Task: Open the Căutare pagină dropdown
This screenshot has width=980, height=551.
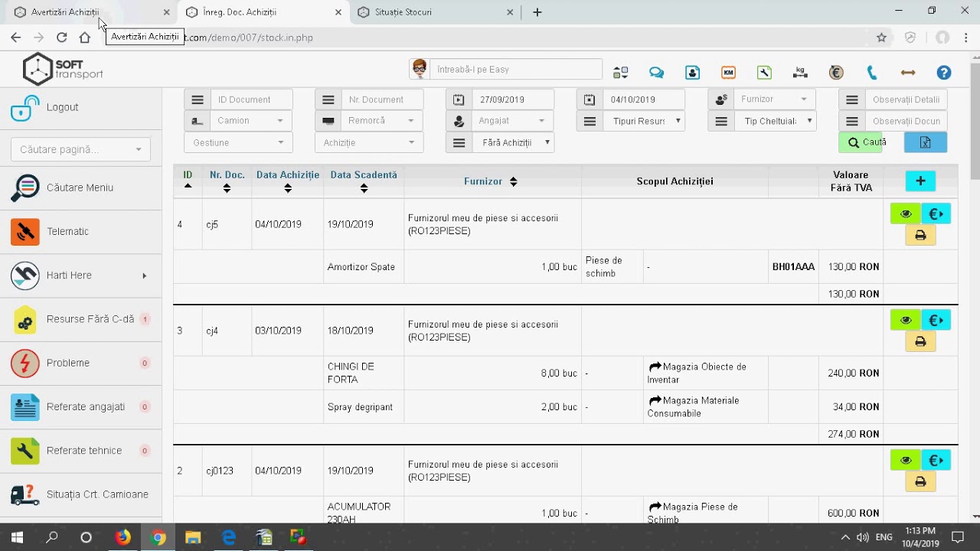Action: tap(81, 150)
